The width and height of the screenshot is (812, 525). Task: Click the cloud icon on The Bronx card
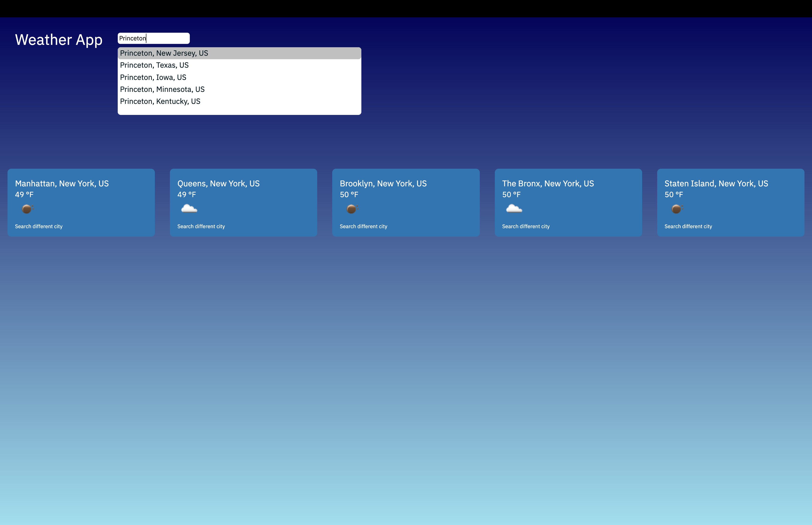point(514,209)
